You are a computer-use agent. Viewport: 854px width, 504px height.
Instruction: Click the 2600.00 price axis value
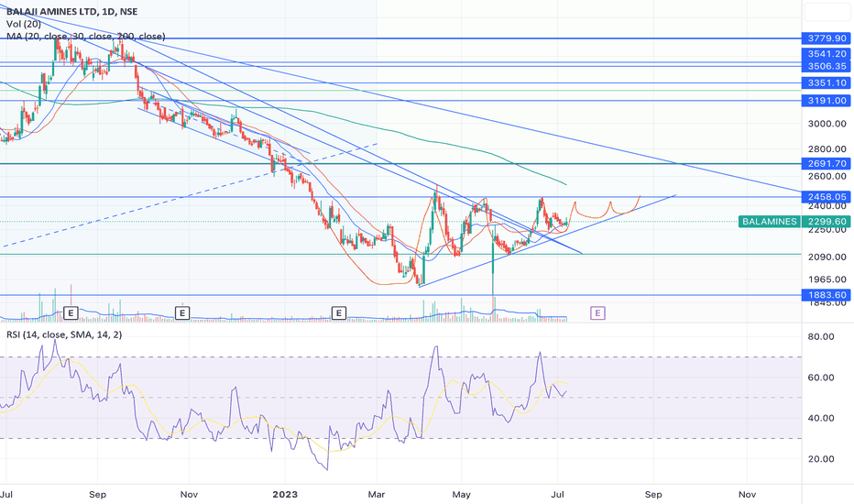tap(827, 176)
